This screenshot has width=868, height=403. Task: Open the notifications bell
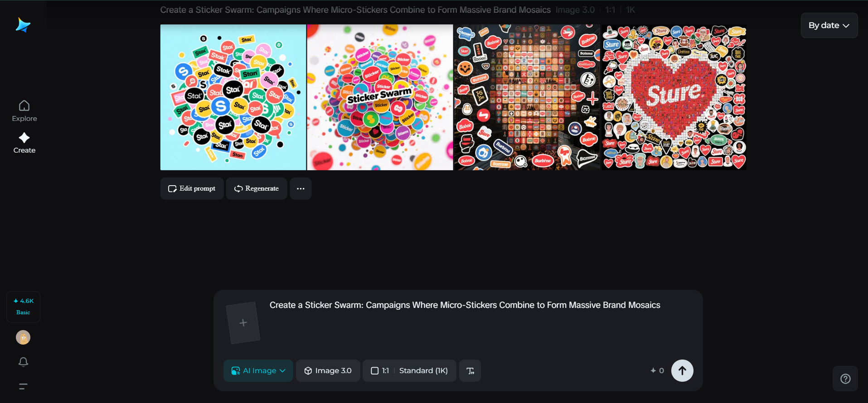23,362
